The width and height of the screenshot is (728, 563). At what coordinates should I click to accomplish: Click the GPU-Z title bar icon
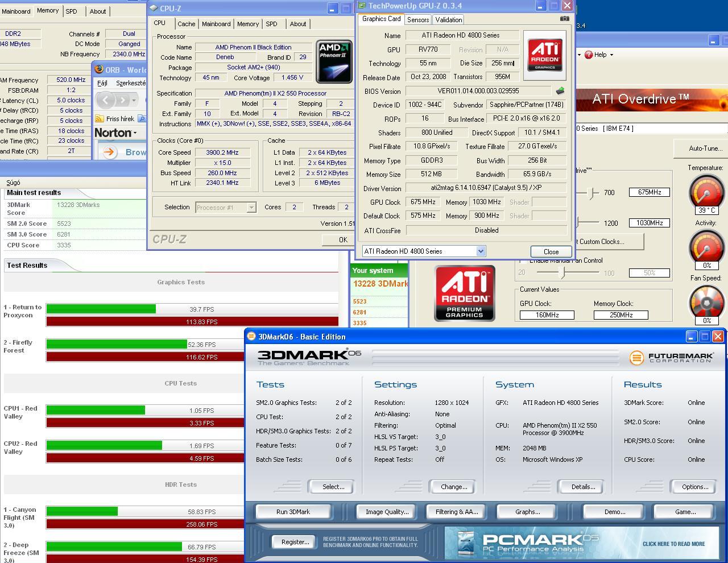coord(362,6)
